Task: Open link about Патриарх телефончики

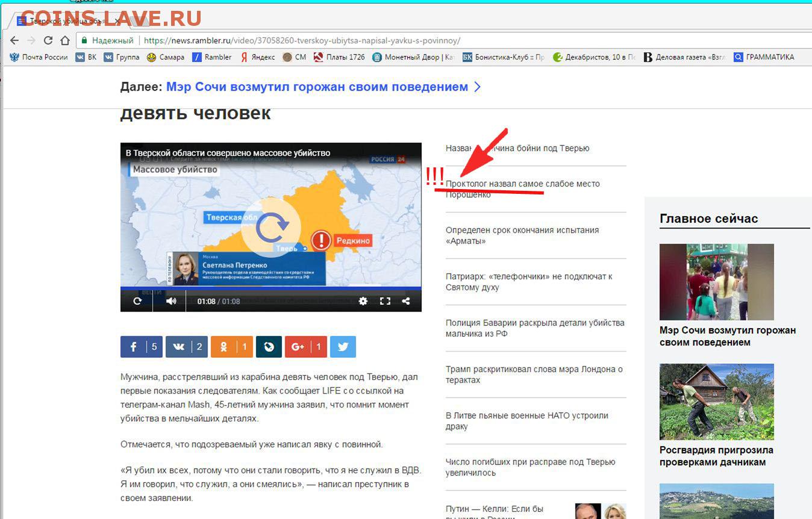Action: (x=529, y=282)
